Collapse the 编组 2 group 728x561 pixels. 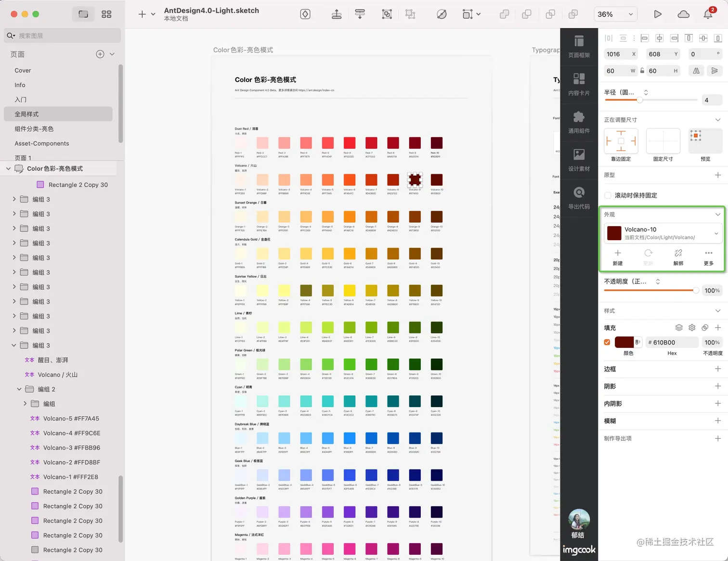tap(19, 389)
